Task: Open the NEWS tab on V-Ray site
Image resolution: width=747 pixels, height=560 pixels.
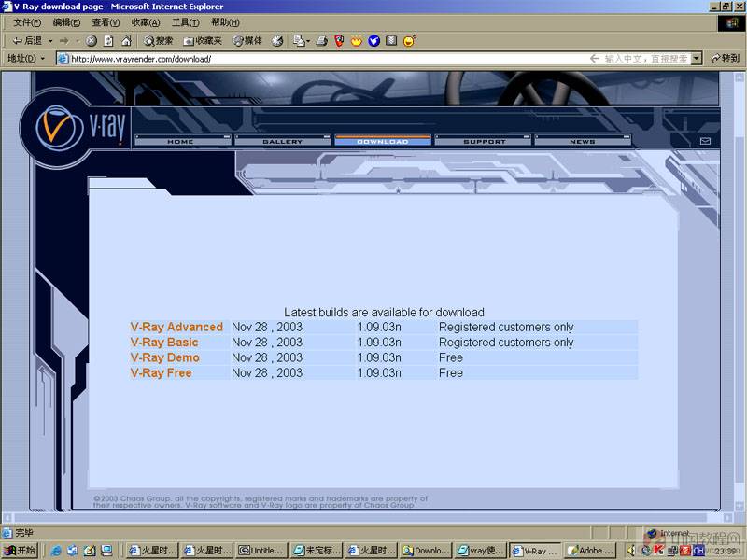Action: (x=583, y=142)
